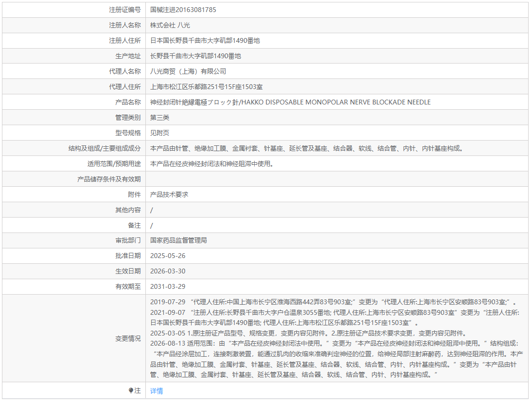The image size is (532, 401).
Task: Select registrant name 株式会社 八光
Action: [170, 25]
